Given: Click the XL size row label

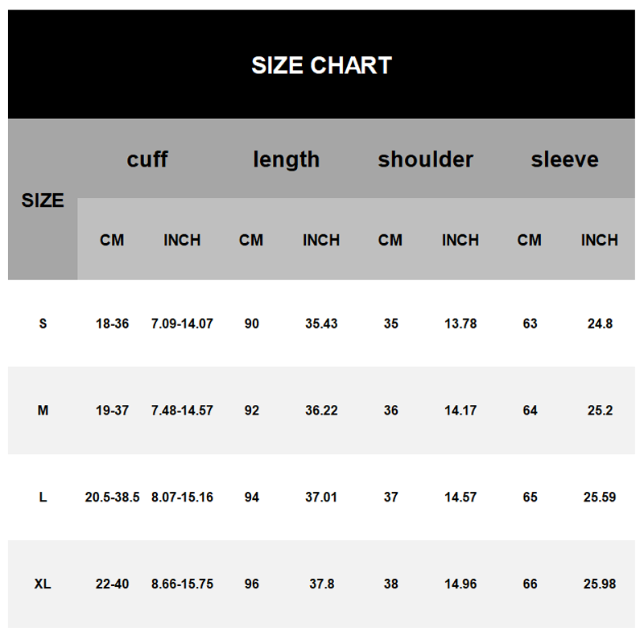Looking at the screenshot, I should tap(43, 584).
